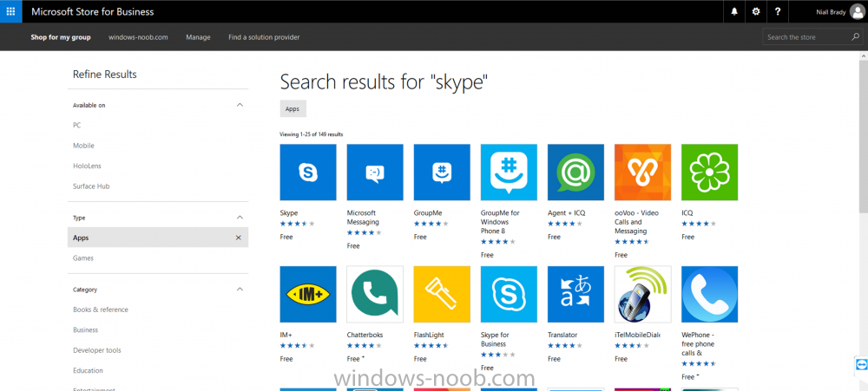Viewport: 868px width, 391px height.
Task: Click the Apps filter chip
Action: click(x=293, y=109)
